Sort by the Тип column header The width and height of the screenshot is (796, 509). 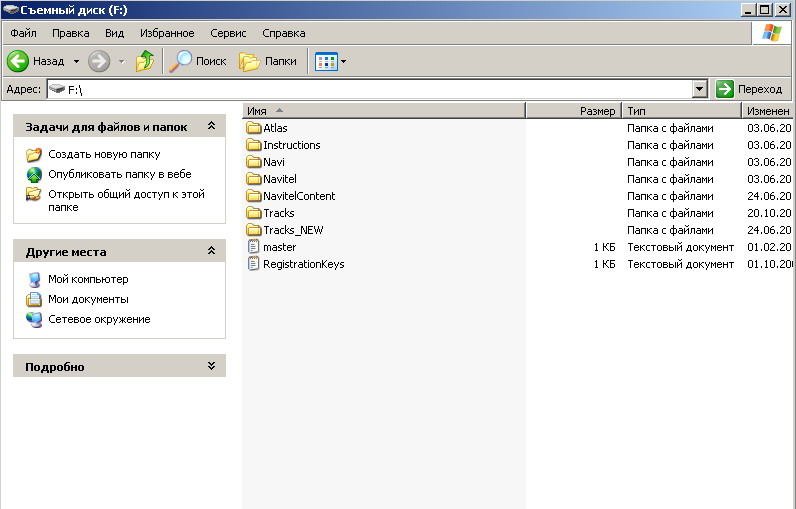tap(682, 111)
